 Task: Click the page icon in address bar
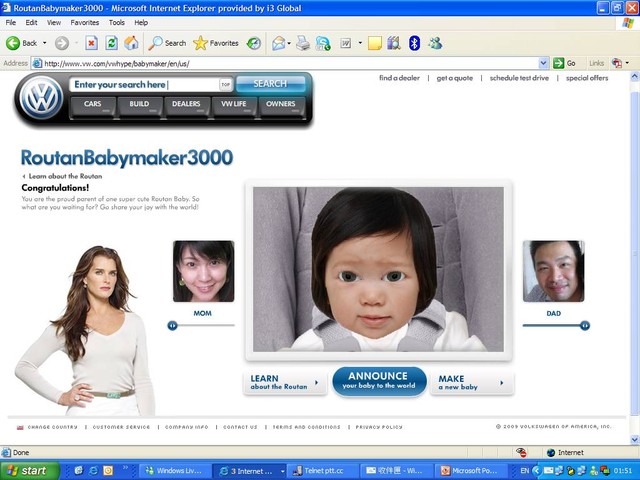37,63
